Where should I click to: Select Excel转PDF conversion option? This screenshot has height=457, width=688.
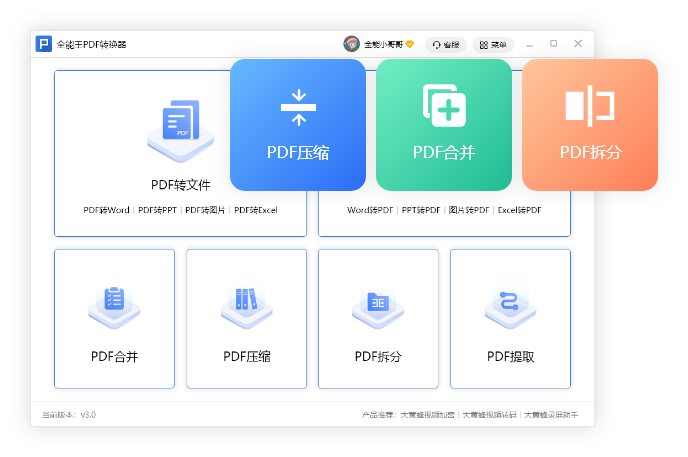pos(519,210)
